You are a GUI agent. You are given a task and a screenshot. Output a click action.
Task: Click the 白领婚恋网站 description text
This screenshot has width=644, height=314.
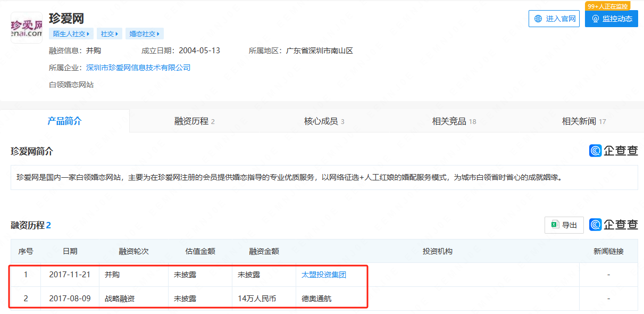(x=71, y=85)
